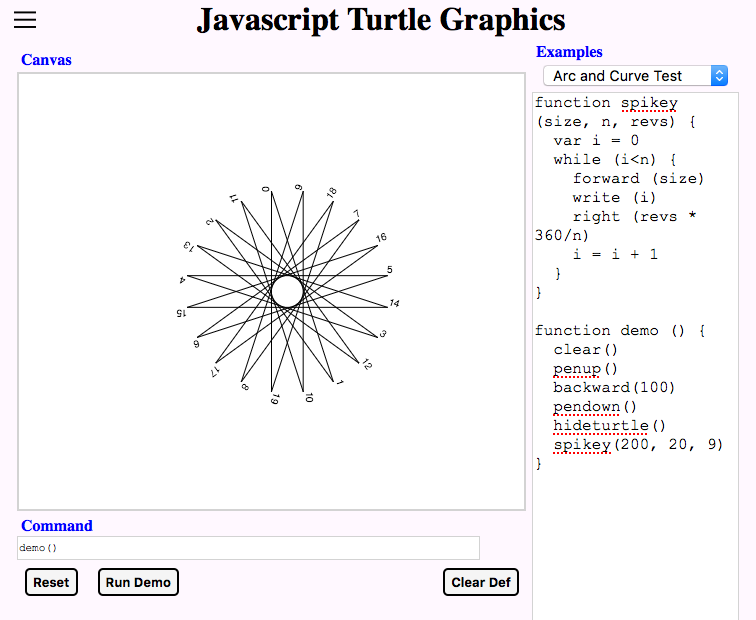The width and height of the screenshot is (756, 620).
Task: Click the 'i = i + 1' code line
Action: [x=615, y=254]
